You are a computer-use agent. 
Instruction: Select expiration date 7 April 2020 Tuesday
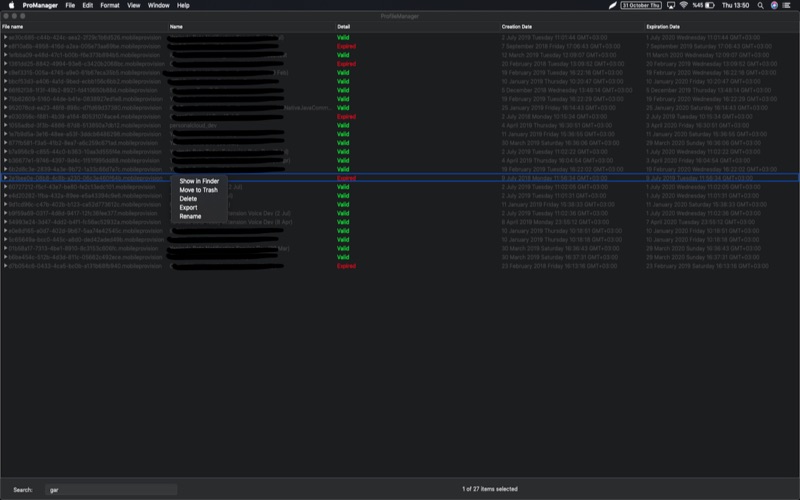pos(700,222)
